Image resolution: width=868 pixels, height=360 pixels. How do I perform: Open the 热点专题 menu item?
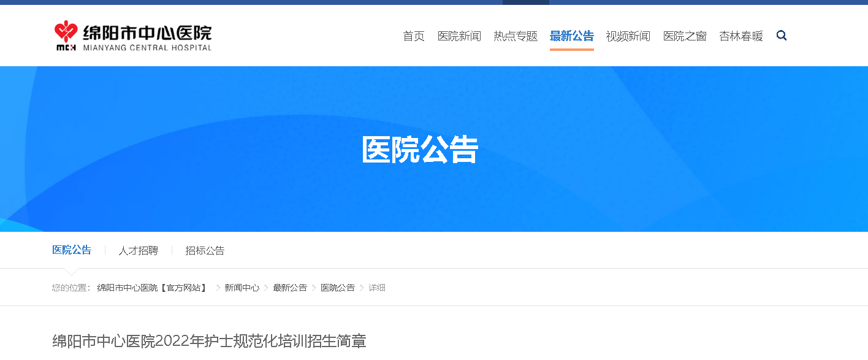click(516, 36)
